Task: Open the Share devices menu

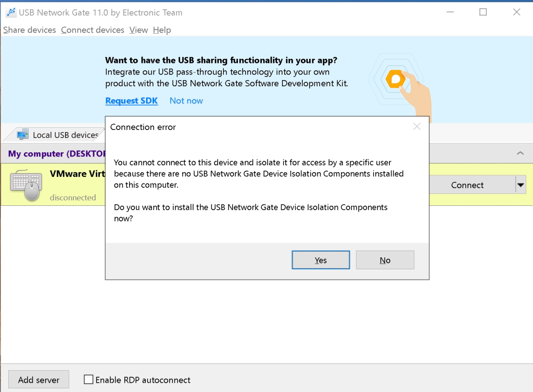Action: [29, 30]
